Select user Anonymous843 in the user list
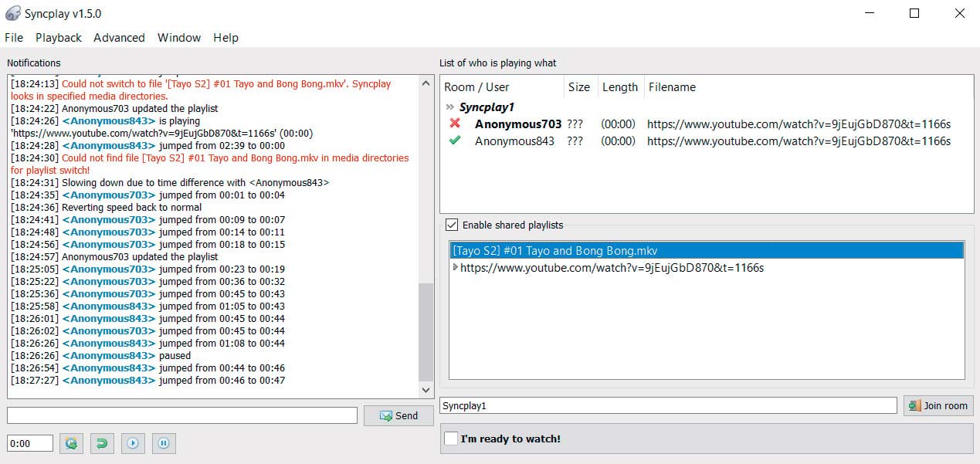Image resolution: width=980 pixels, height=464 pixels. point(514,141)
